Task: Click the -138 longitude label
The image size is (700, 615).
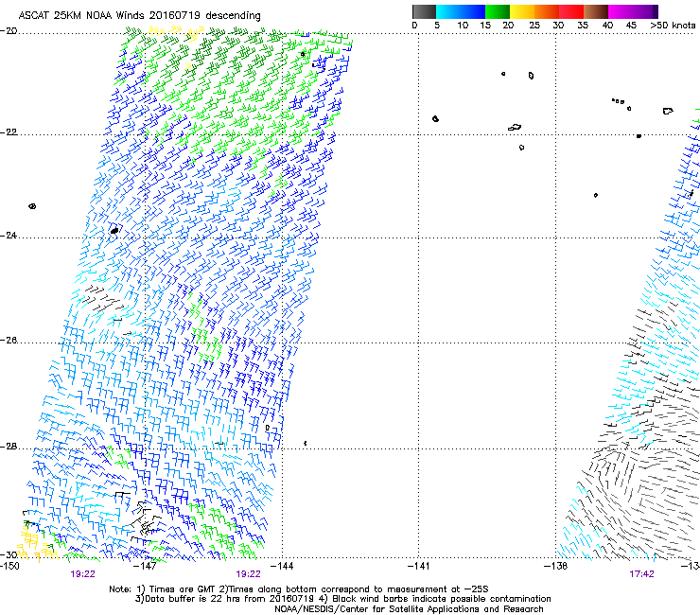Action: pos(555,567)
